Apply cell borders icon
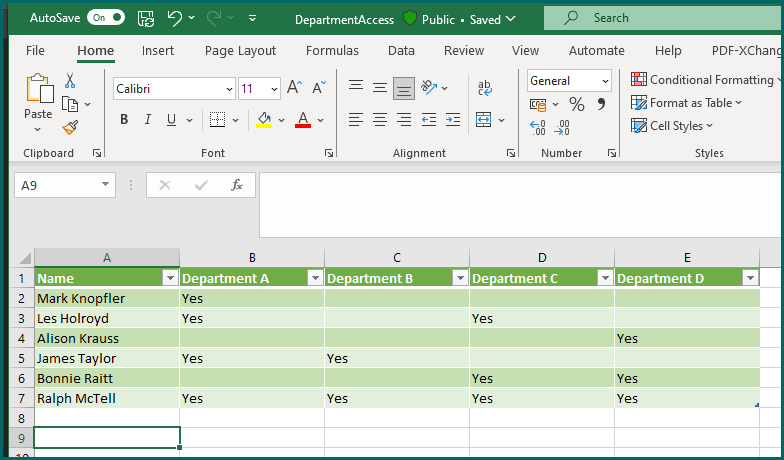 [x=217, y=120]
